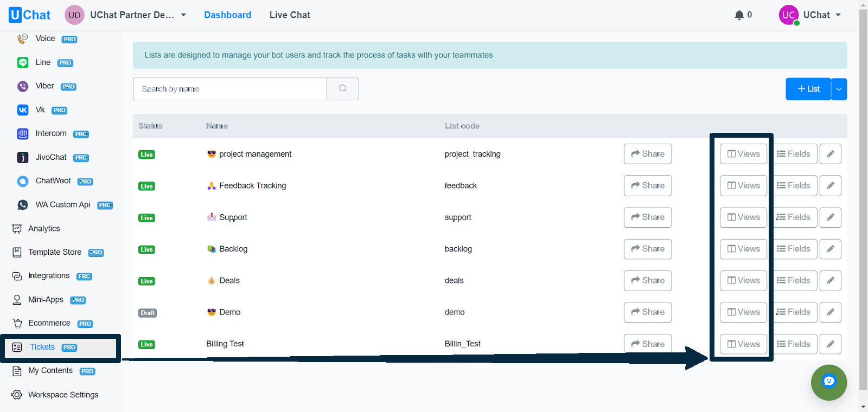Click the Voice channel icon
Viewport: 868px width, 412px height.
(x=22, y=38)
